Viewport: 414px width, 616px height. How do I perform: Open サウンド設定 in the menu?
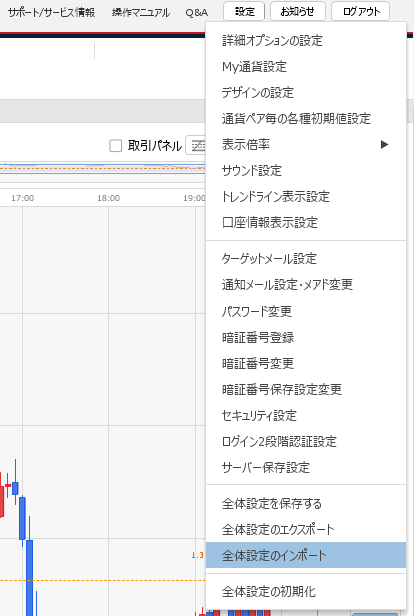pos(306,170)
